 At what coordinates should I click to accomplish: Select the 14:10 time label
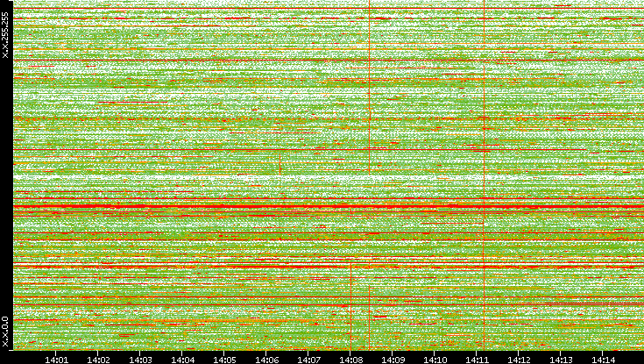pyautogui.click(x=435, y=359)
